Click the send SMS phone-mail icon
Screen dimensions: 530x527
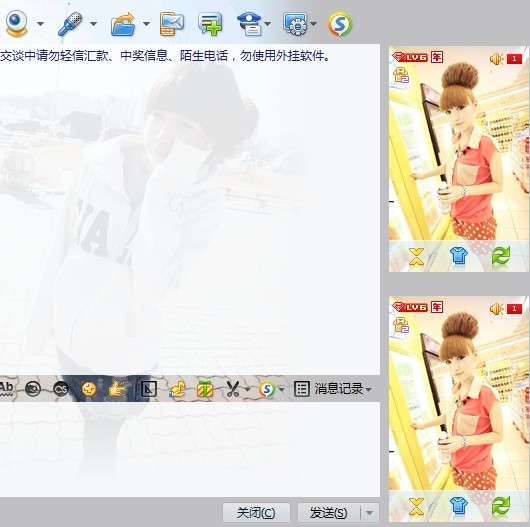172,24
